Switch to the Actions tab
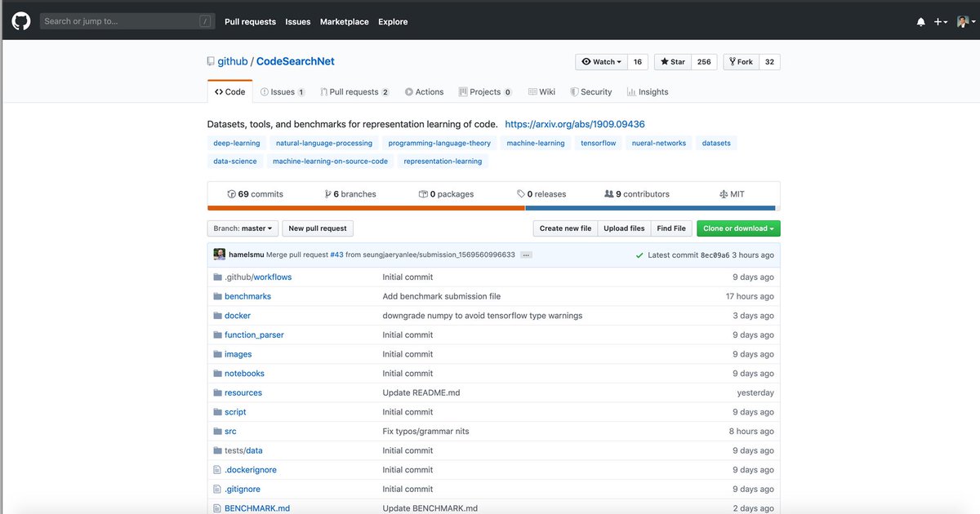 pyautogui.click(x=425, y=92)
